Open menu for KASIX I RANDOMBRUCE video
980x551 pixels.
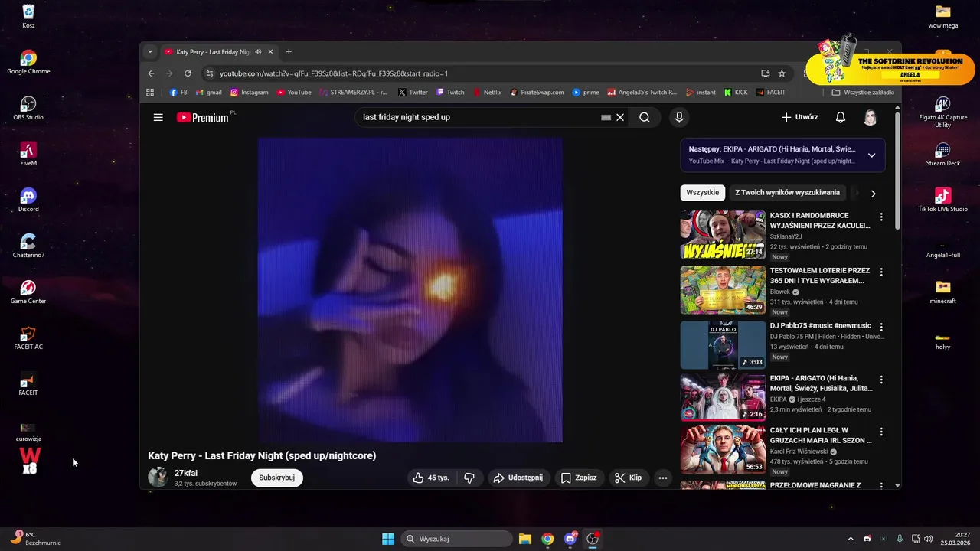coord(881,217)
